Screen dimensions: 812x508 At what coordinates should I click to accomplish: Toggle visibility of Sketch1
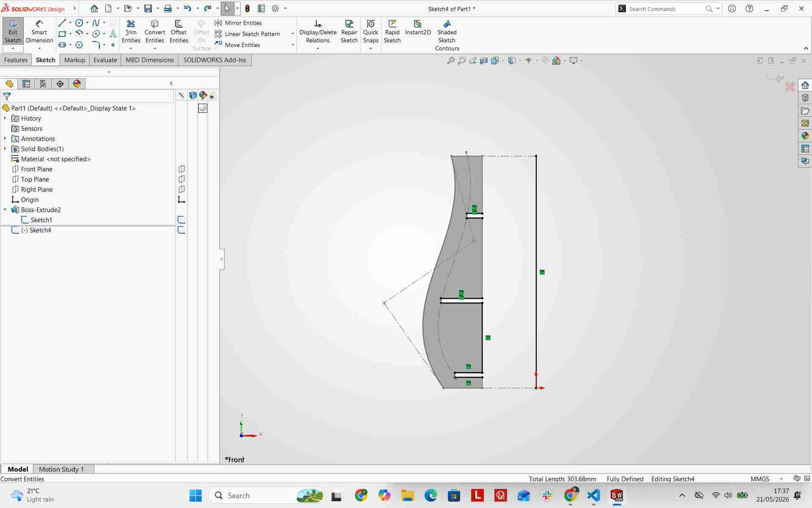(181, 220)
